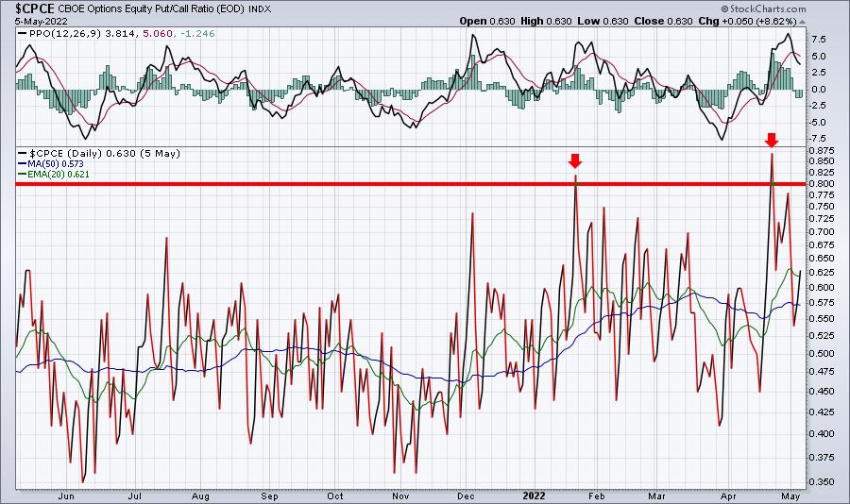Click the 2022 label on date axis

(534, 496)
